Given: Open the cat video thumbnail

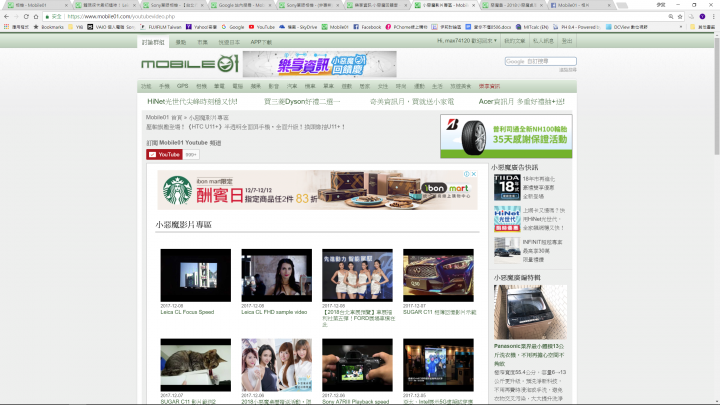Looking at the screenshot, I should (196, 365).
